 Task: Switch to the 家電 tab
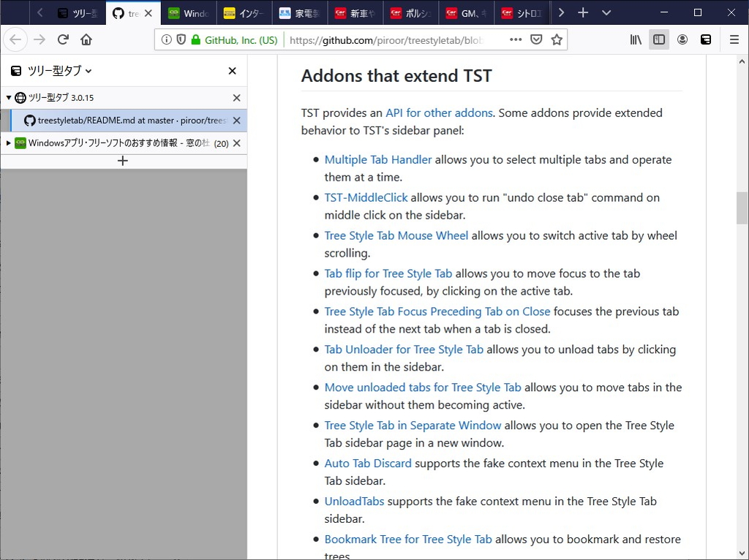(x=299, y=13)
